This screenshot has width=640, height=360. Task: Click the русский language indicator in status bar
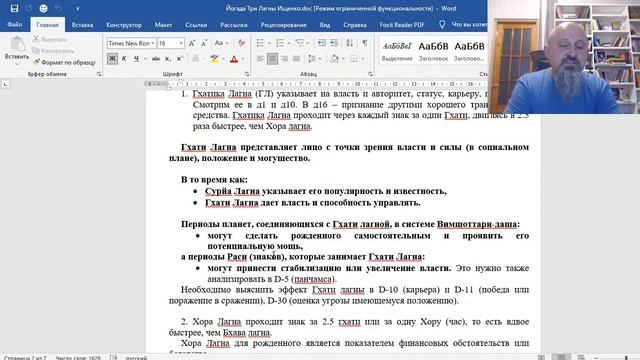136,358
